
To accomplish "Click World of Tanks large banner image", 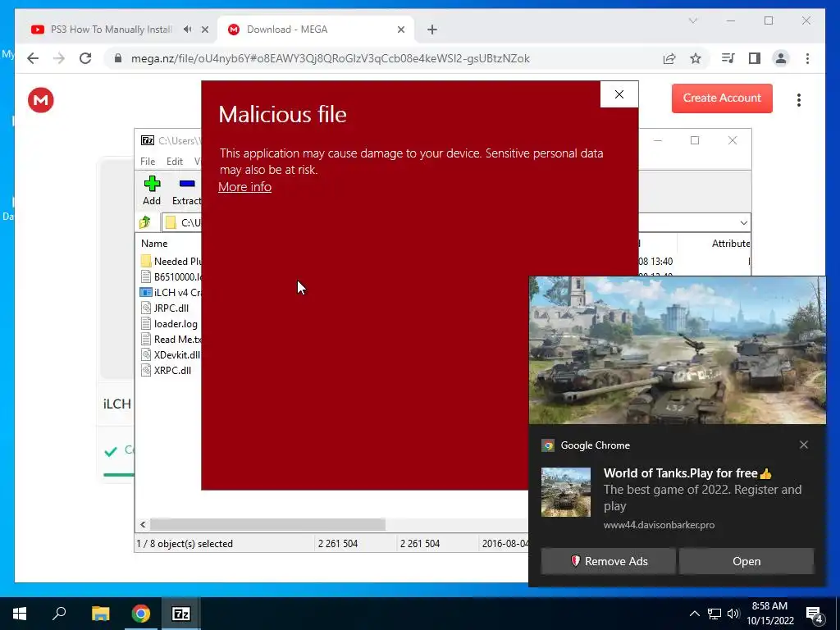I will point(677,350).
